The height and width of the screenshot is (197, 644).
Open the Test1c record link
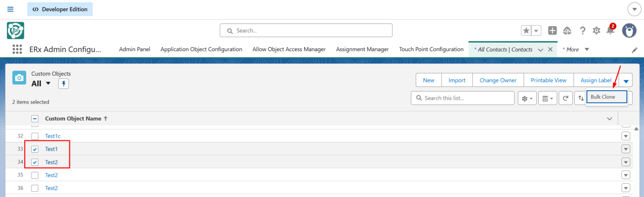pyautogui.click(x=53, y=136)
